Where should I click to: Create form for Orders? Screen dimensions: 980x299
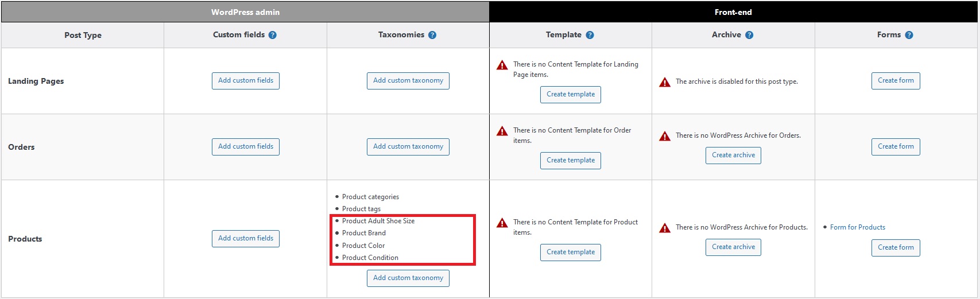coord(896,147)
